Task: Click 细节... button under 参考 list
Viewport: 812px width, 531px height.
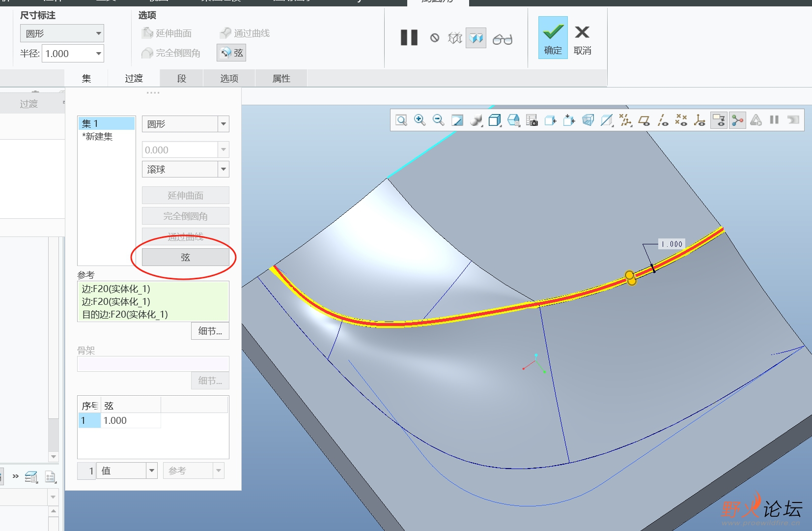Action: [210, 331]
